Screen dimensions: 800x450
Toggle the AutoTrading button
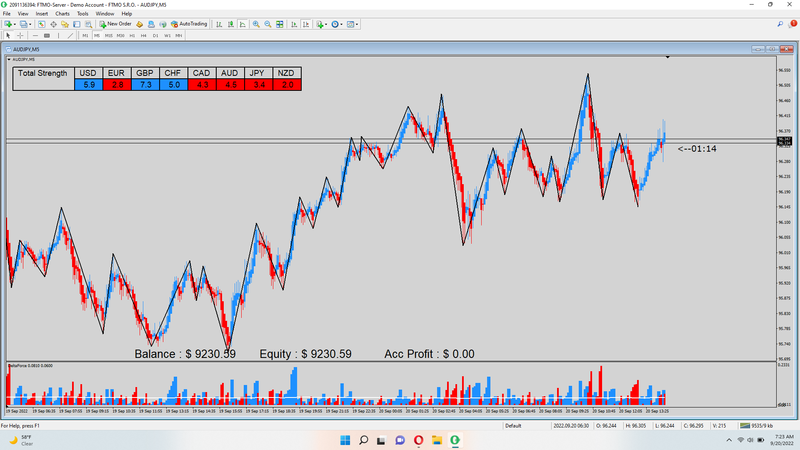click(189, 24)
